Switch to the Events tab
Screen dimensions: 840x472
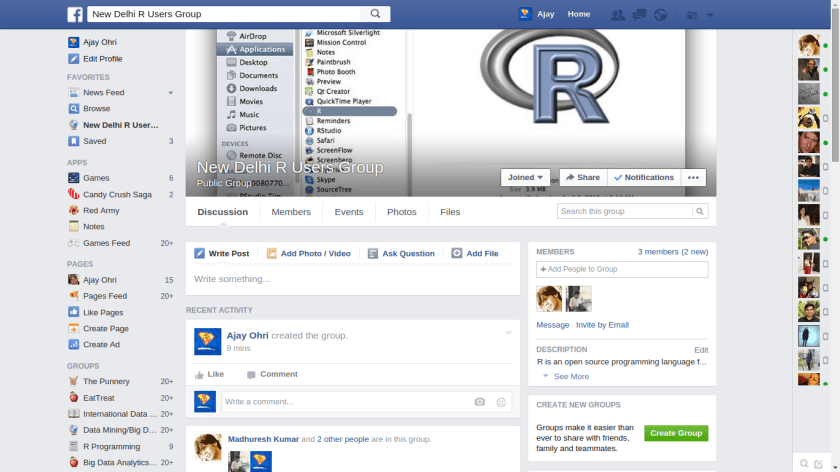349,212
